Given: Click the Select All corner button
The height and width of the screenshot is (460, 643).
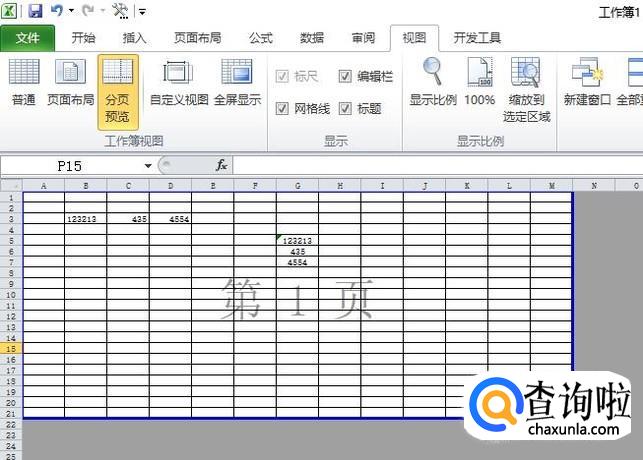Looking at the screenshot, I should pos(11,186).
